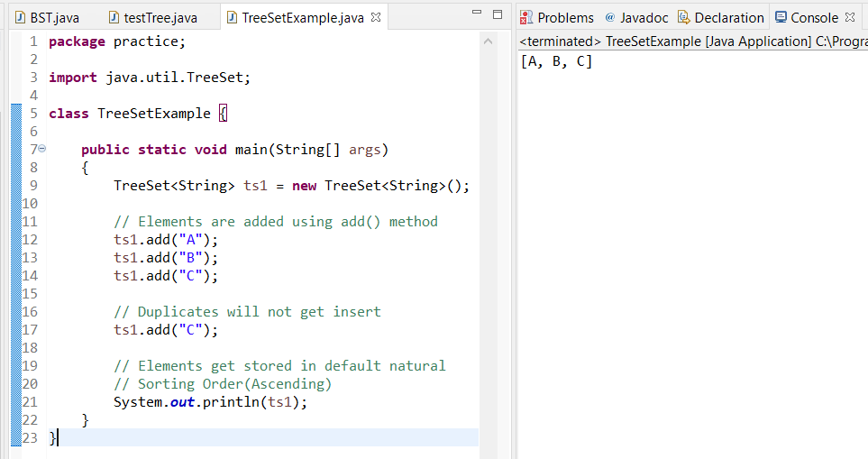Click the Sorting Order(Ascending) comment

(223, 383)
